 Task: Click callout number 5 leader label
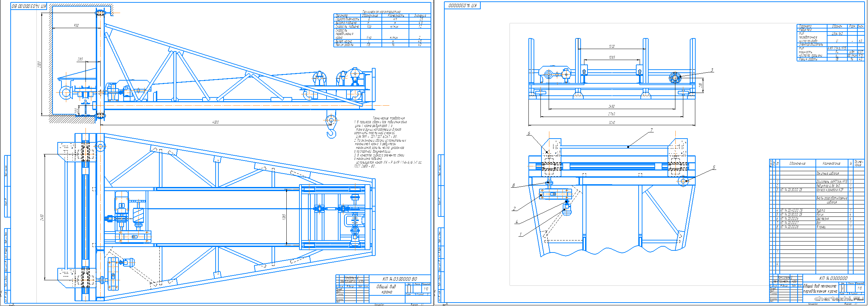[x=714, y=167]
